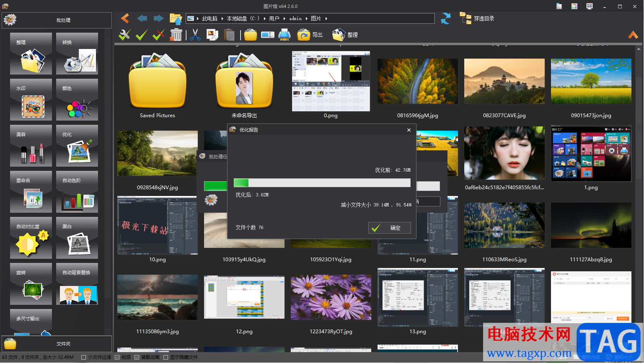
Task: Deselect with the checkmark and red cross
Action: click(158, 35)
